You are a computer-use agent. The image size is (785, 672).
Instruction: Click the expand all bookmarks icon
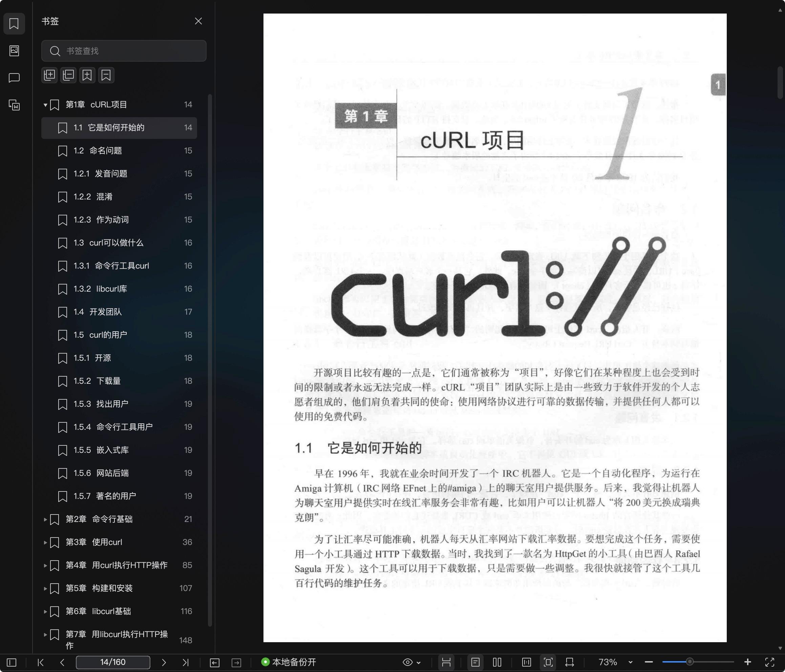(50, 75)
